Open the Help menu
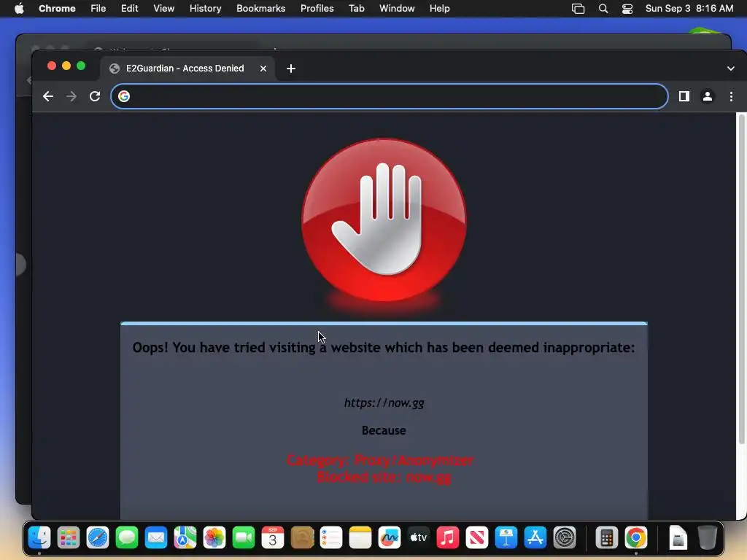Image resolution: width=747 pixels, height=560 pixels. (439, 9)
